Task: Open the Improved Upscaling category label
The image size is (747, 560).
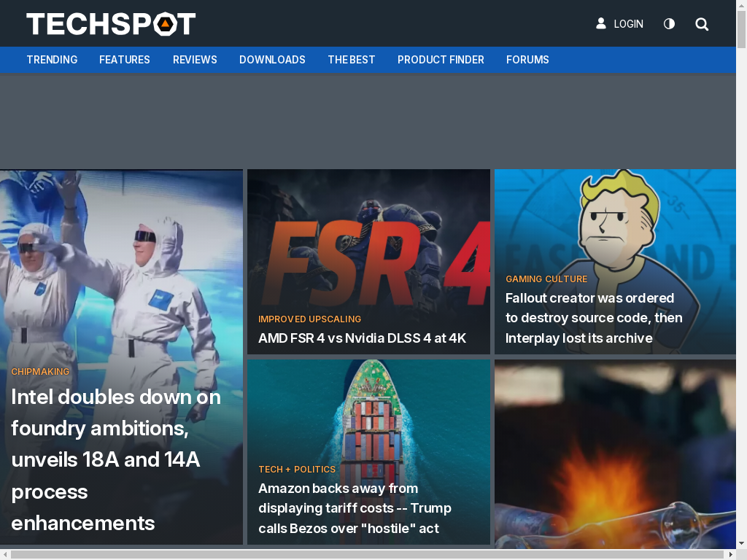Action: click(x=309, y=319)
